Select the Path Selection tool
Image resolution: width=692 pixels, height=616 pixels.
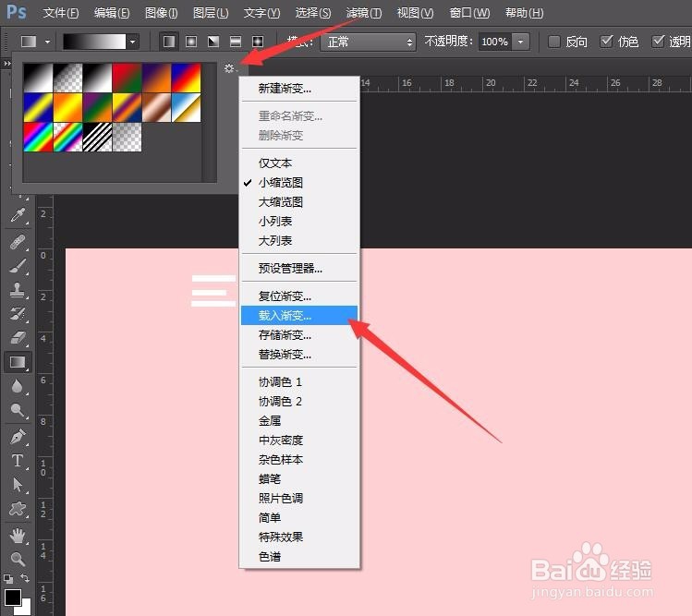point(18,485)
